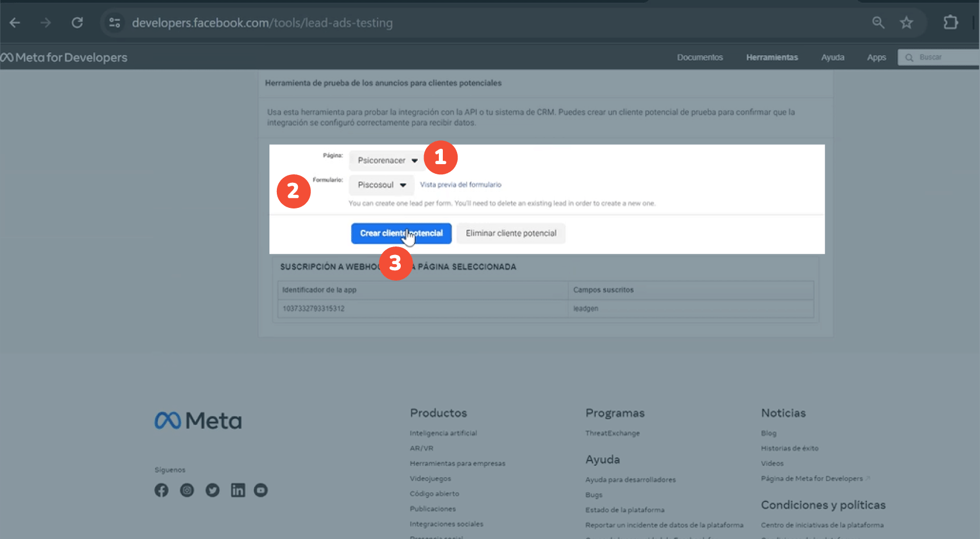Screen dimensions: 980x539
Task: Open Videojuegos footer link
Action: [430, 479]
